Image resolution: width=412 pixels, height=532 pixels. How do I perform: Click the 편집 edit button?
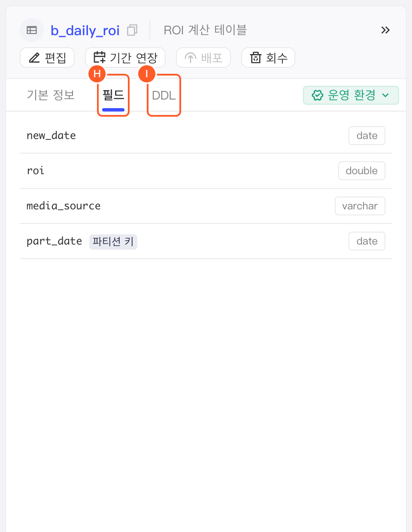(x=47, y=57)
